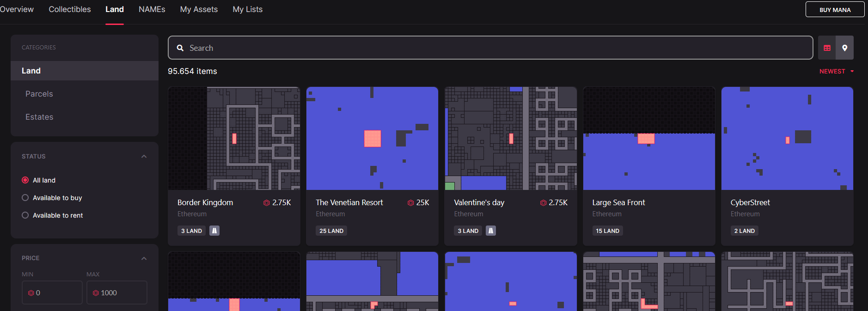Open the Land tab
This screenshot has width=868, height=311.
point(115,9)
